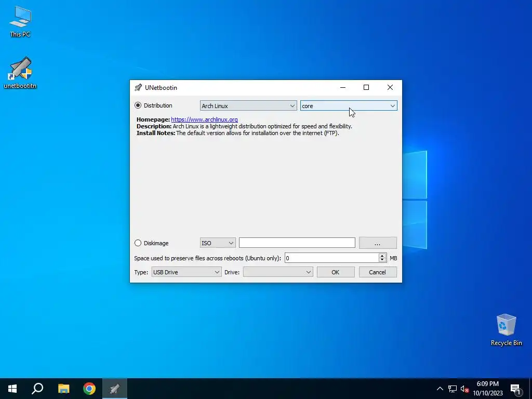Decrease persistence space with down arrow
Image resolution: width=532 pixels, height=399 pixels.
(x=382, y=261)
